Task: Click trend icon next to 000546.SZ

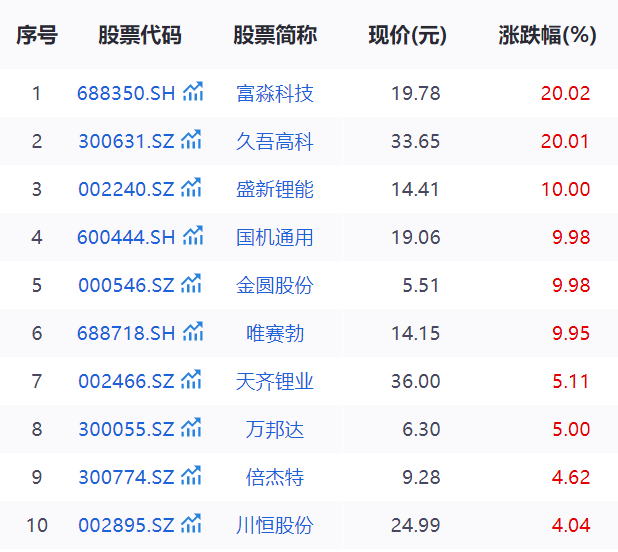Action: [192, 285]
